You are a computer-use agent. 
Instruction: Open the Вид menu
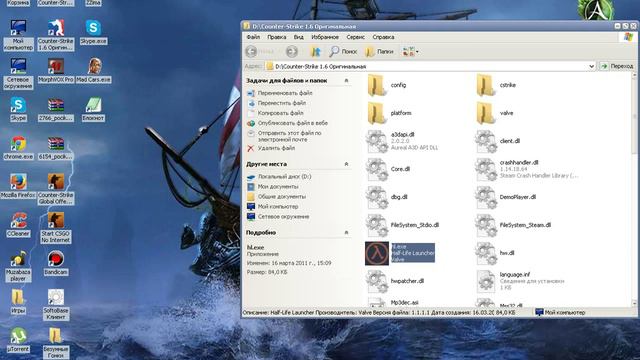[x=298, y=37]
